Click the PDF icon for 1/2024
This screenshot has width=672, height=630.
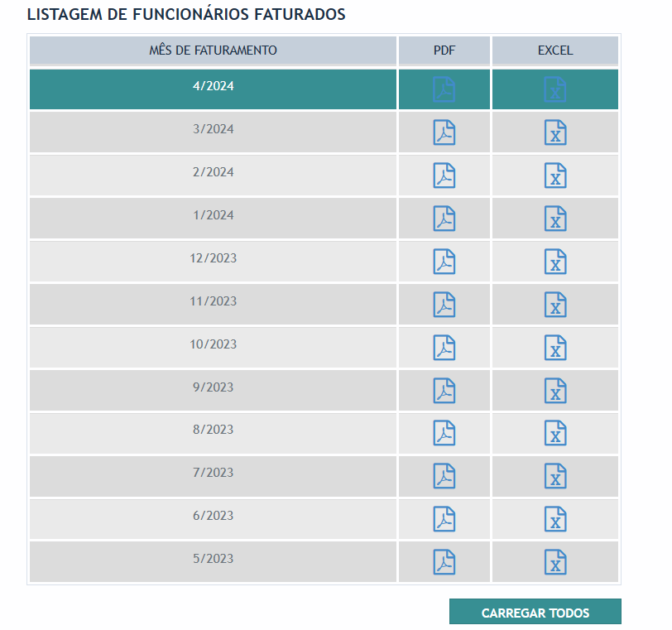[444, 219]
